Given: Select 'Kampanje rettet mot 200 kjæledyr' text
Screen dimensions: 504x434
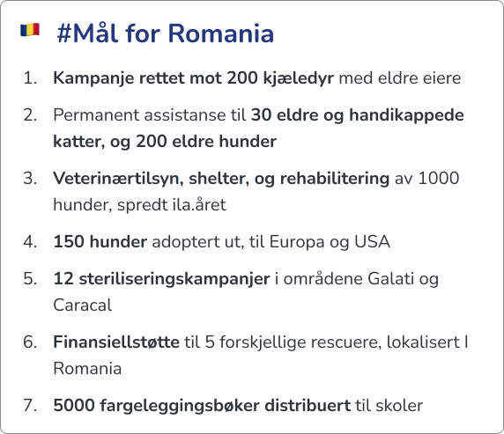Looking at the screenshot, I should coord(194,78).
